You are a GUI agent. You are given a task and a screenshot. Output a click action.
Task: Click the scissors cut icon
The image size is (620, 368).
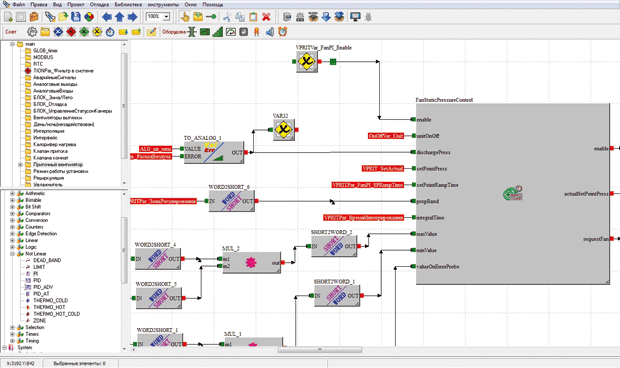click(x=227, y=17)
